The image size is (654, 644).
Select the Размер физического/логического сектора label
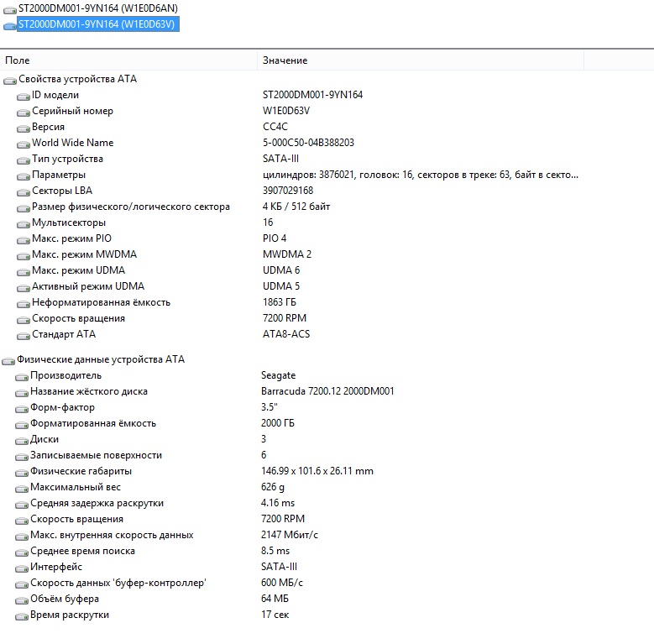(x=131, y=207)
